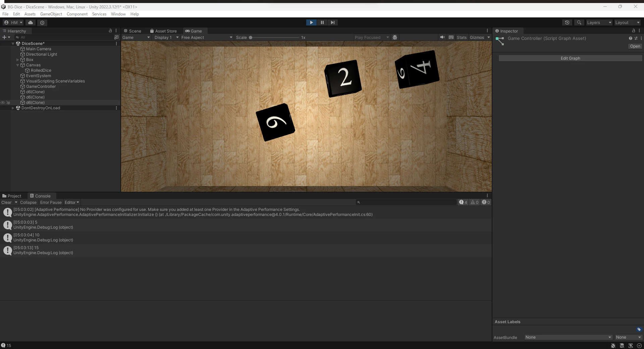This screenshot has height=349, width=644.
Task: Toggle console errors filter
Action: (x=486, y=202)
